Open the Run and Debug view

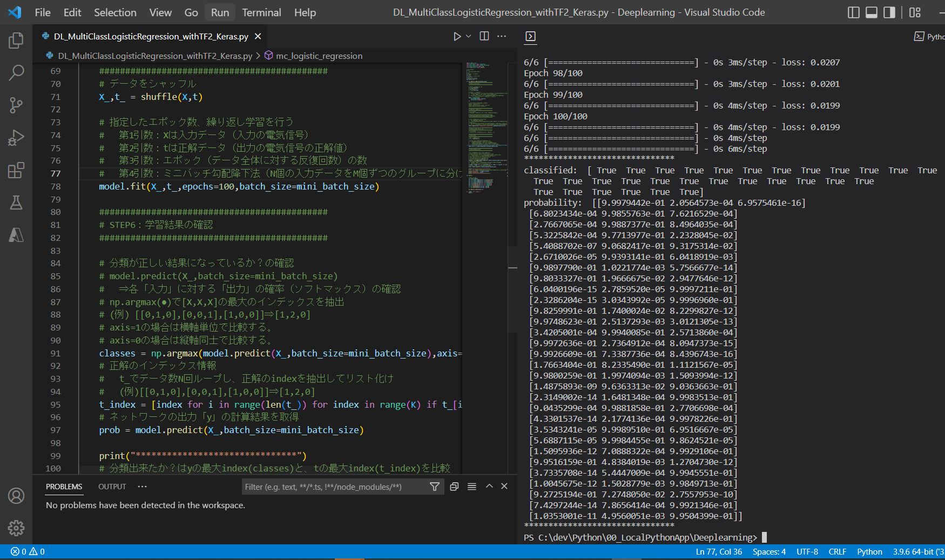16,138
